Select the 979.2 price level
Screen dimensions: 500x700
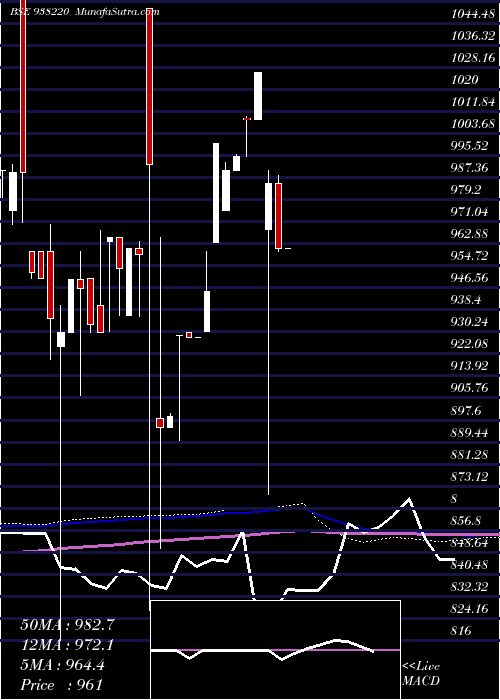tap(467, 190)
